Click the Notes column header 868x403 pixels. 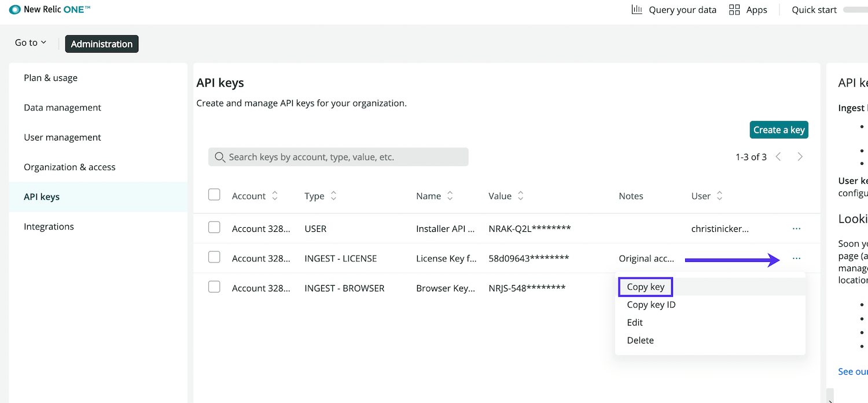click(631, 196)
